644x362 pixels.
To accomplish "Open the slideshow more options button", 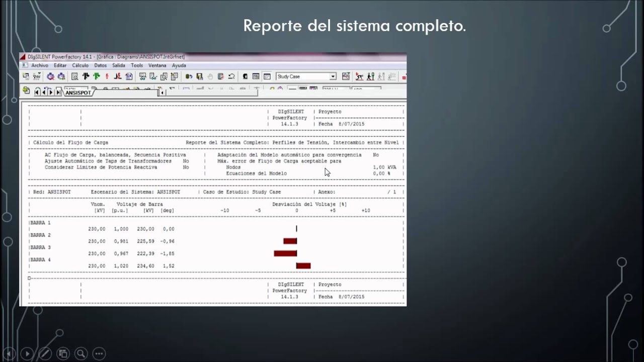I will pos(99,353).
